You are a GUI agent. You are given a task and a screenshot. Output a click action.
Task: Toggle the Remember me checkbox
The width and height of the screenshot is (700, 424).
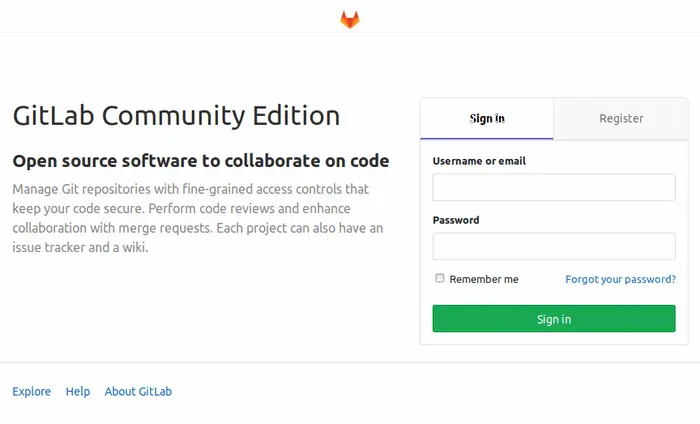tap(440, 279)
